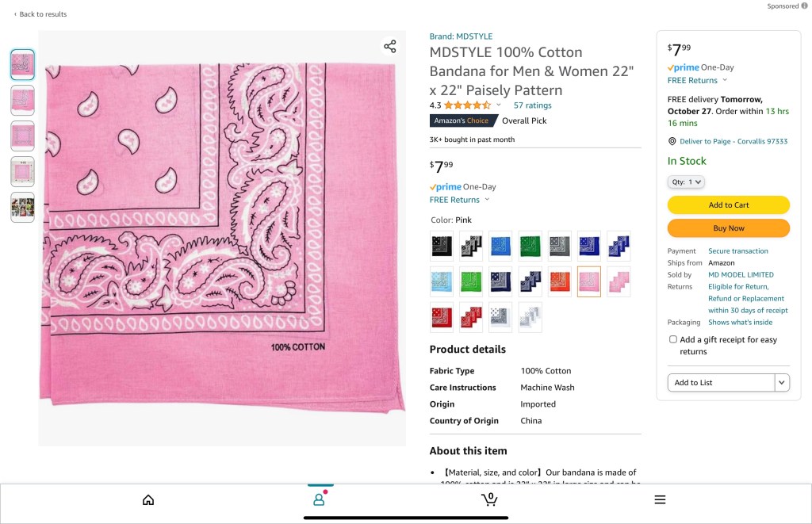Select the orange bandana color swatch
This screenshot has width=812, height=524.
tap(560, 281)
